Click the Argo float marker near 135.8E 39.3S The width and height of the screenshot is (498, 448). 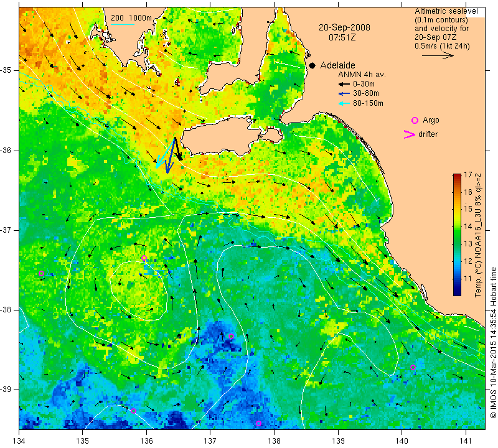point(133,411)
